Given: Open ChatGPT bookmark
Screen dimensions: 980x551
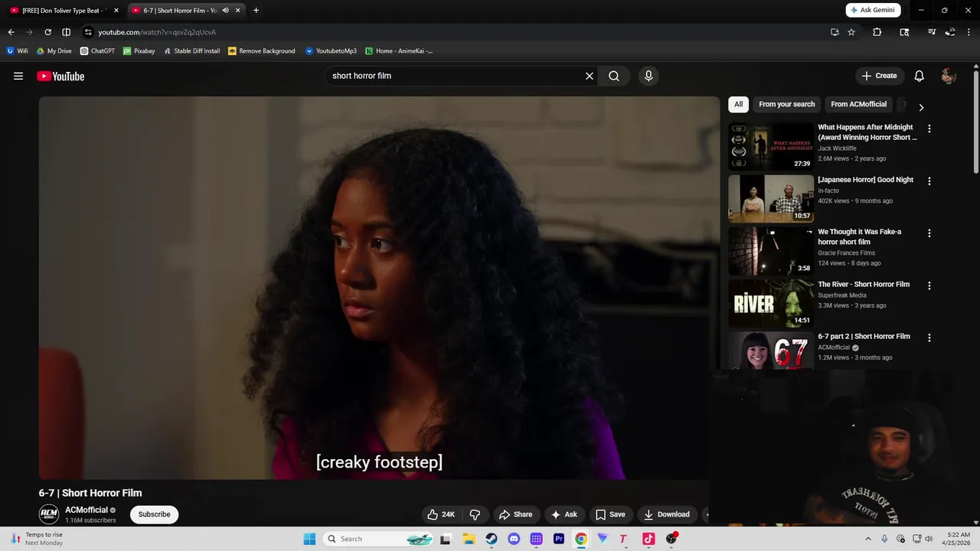Looking at the screenshot, I should [97, 51].
